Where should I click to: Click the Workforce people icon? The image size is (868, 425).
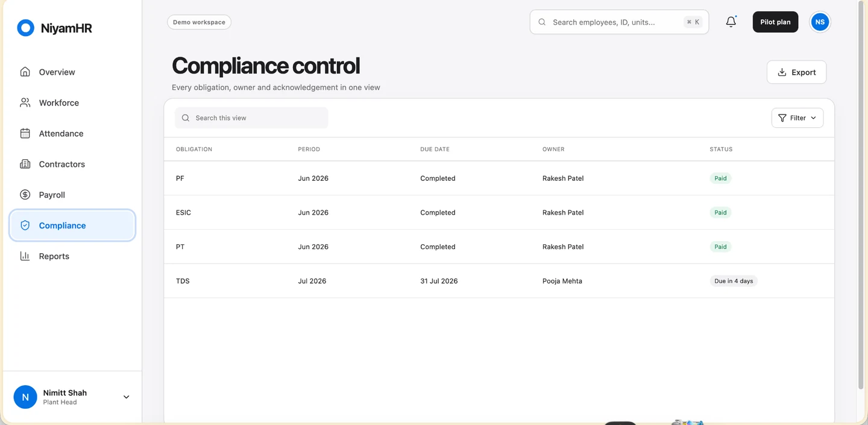point(25,102)
